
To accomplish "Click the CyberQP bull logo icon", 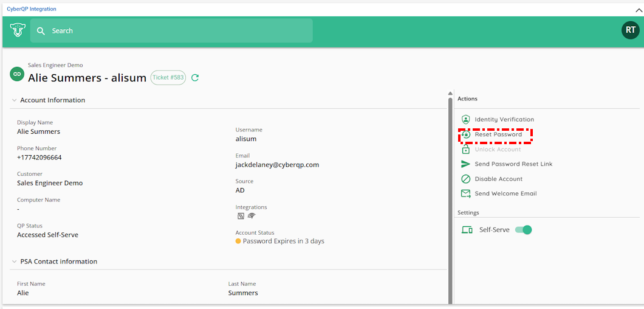I will (17, 30).
